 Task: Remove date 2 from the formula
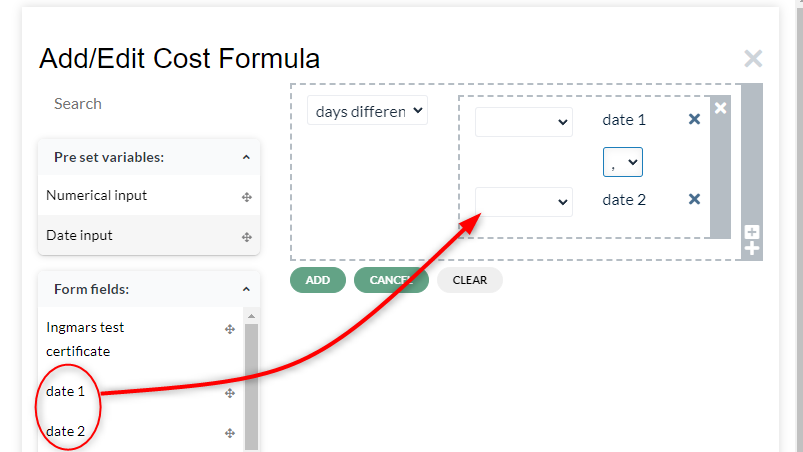tap(694, 199)
